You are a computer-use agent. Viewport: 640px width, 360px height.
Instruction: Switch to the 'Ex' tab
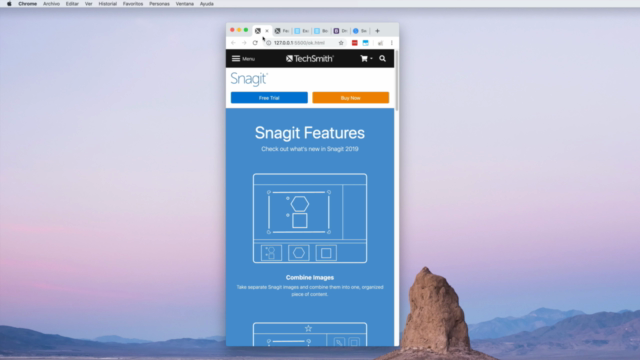pos(302,31)
